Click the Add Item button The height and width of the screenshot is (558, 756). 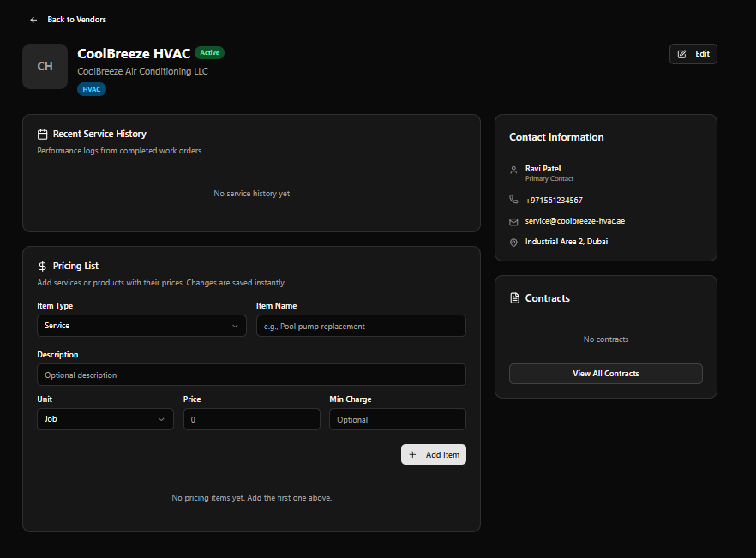coord(434,454)
